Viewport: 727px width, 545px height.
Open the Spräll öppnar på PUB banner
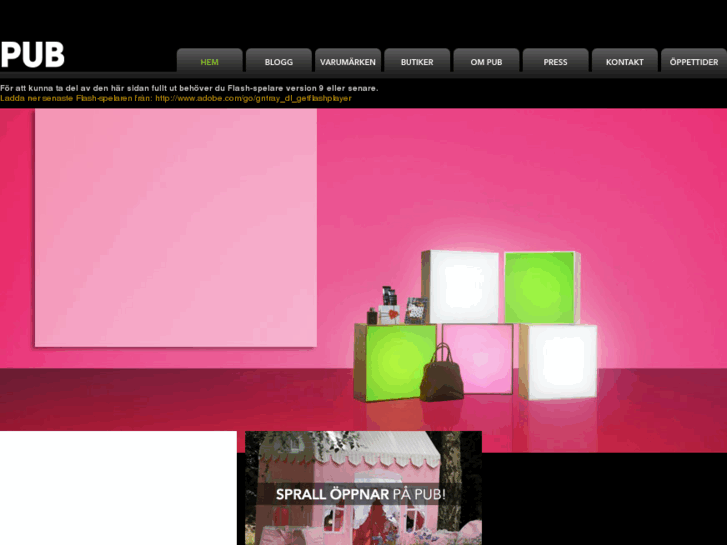(x=363, y=488)
